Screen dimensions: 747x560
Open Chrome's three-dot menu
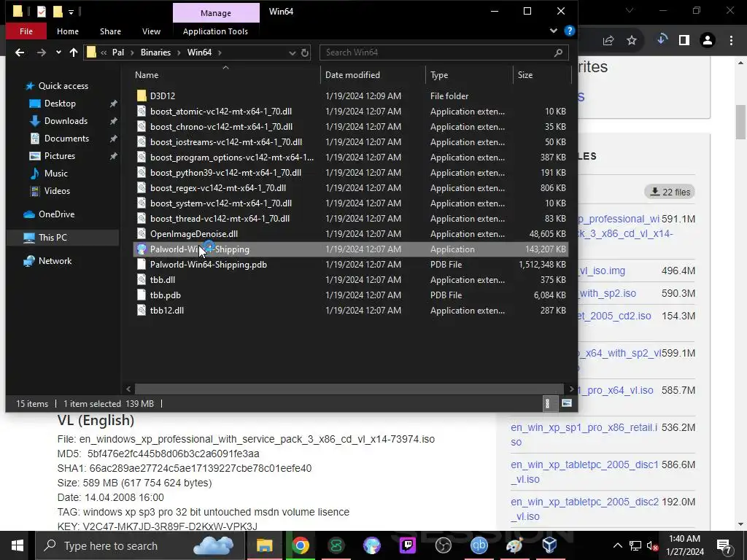coord(731,41)
